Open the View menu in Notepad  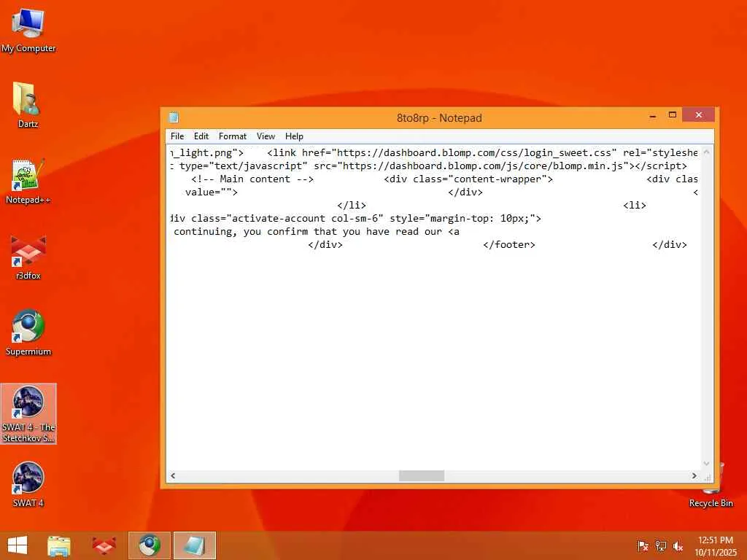pyautogui.click(x=266, y=136)
